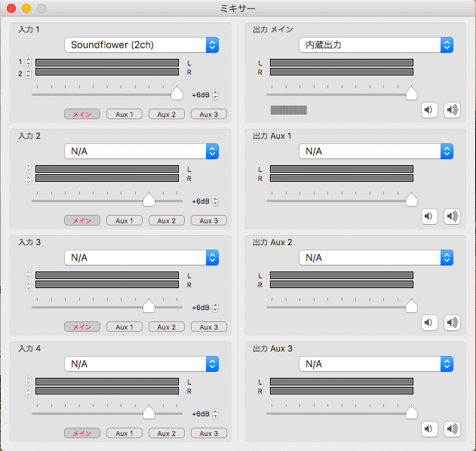Click high-volume speaker icon in 出力 Aux 3

pos(452,429)
